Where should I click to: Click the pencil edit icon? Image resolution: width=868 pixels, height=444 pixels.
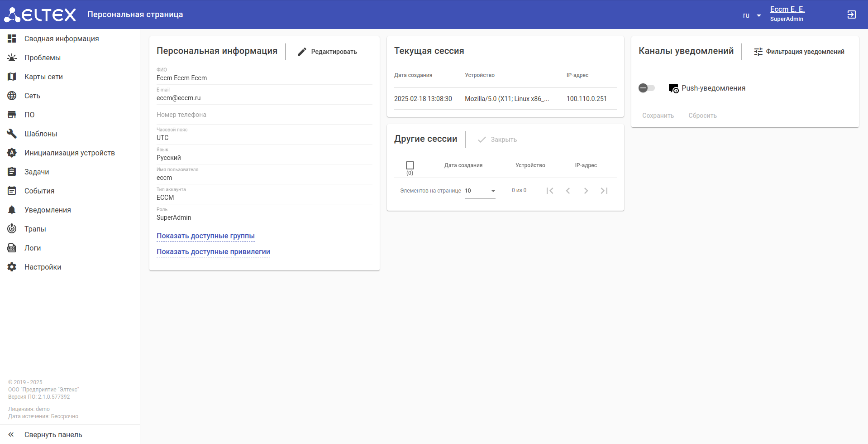click(302, 52)
